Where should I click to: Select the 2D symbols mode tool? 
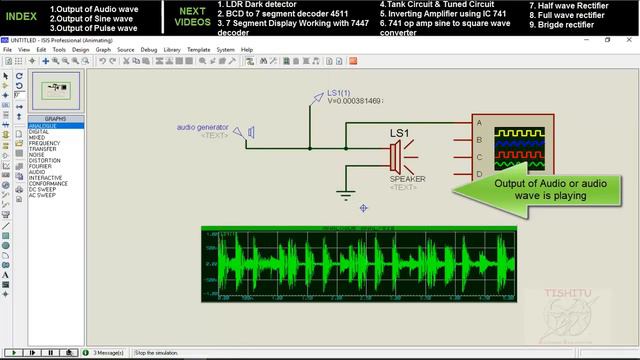[5, 284]
